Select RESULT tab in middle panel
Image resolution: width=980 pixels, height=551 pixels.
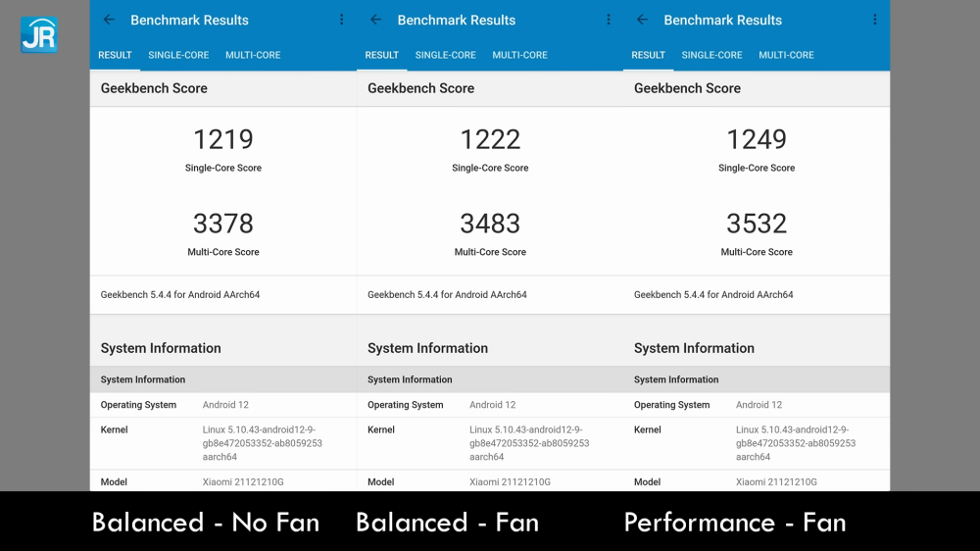381,55
